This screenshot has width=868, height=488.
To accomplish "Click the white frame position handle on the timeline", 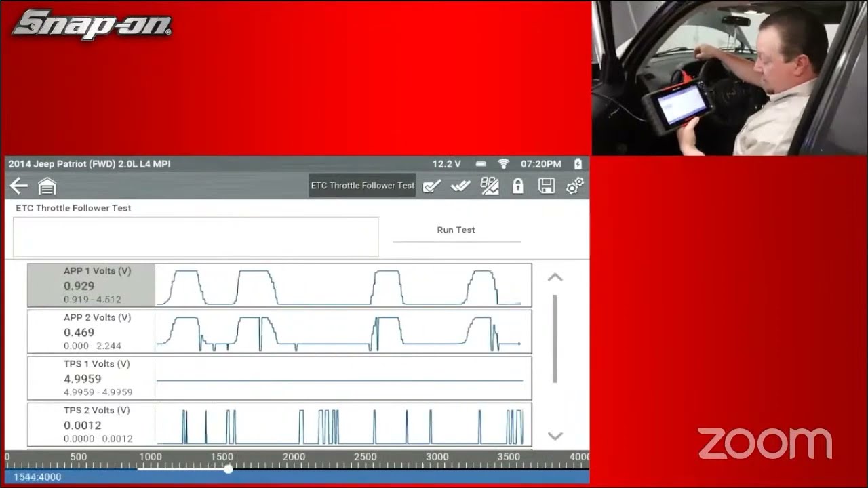I will tap(229, 468).
